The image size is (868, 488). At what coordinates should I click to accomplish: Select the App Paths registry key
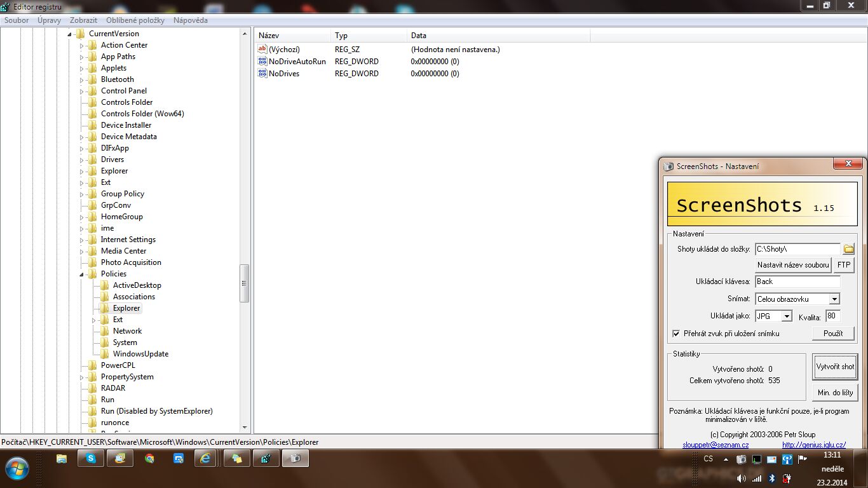[x=118, y=57]
